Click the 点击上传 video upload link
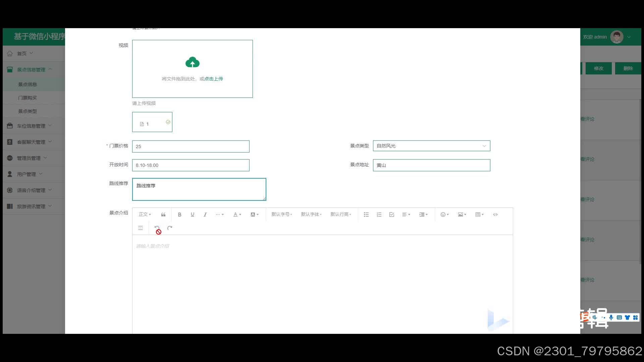 click(214, 79)
